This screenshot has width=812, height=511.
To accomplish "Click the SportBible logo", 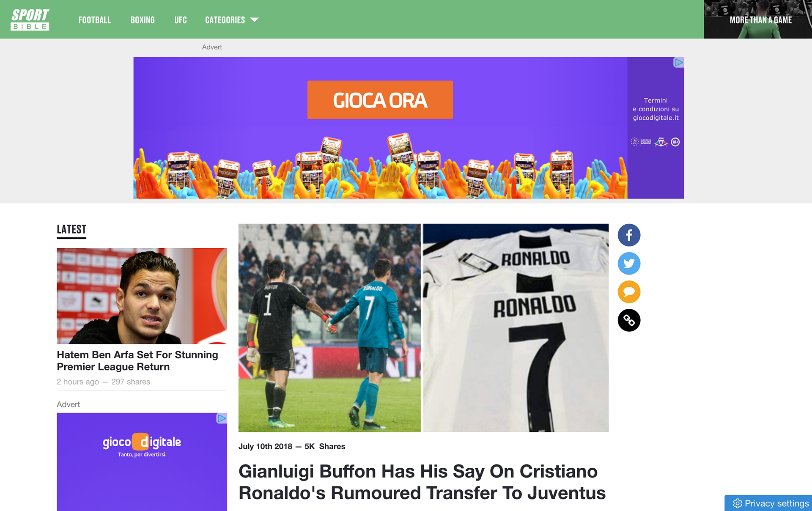I will point(30,19).
